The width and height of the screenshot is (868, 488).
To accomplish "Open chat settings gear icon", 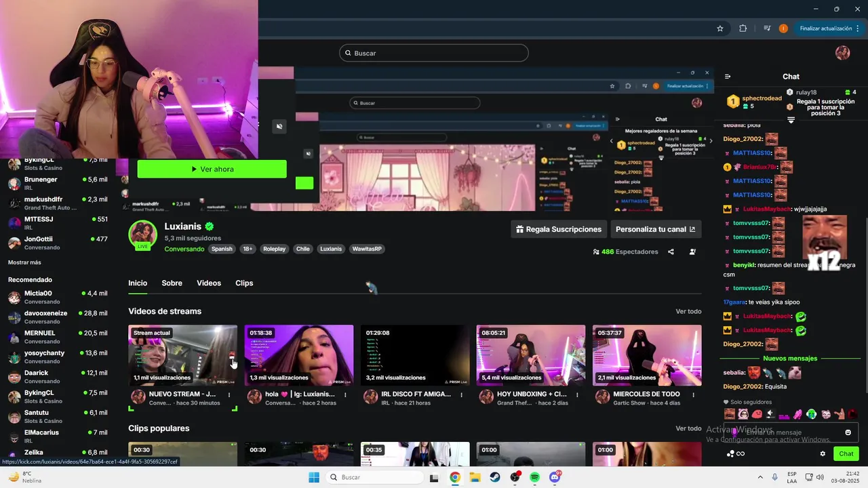I will pyautogui.click(x=823, y=453).
